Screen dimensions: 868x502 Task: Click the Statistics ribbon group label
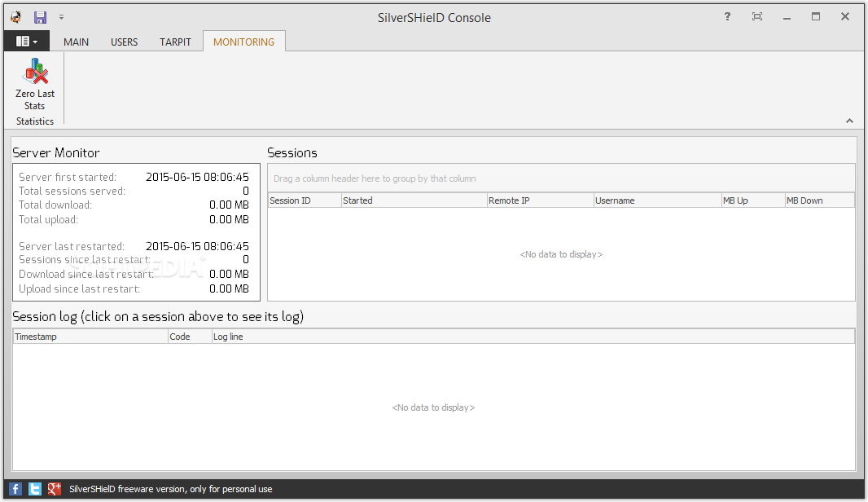click(x=35, y=121)
